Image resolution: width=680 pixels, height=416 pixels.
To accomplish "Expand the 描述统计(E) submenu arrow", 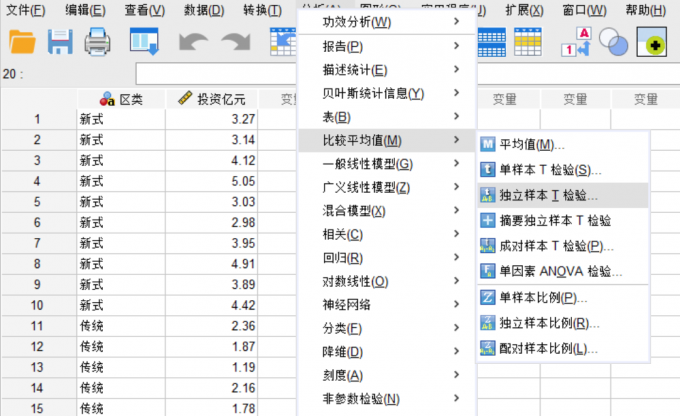I will (x=456, y=69).
